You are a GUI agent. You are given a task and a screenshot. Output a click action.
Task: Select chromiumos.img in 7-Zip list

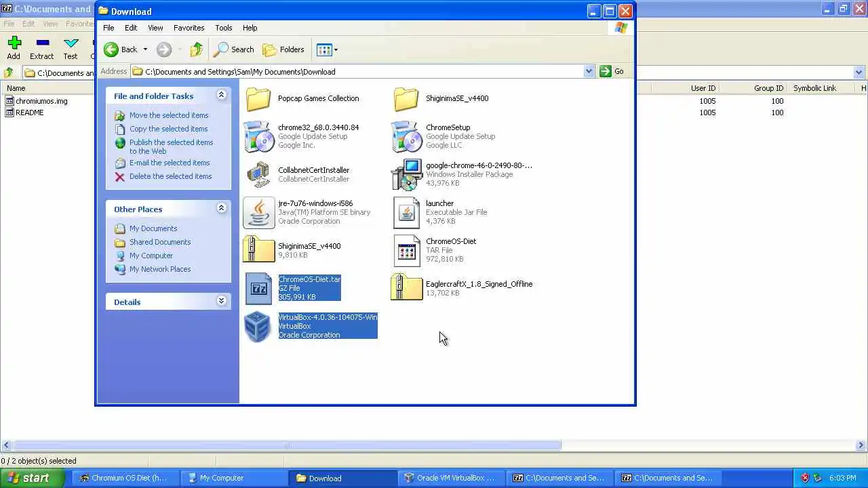point(41,101)
